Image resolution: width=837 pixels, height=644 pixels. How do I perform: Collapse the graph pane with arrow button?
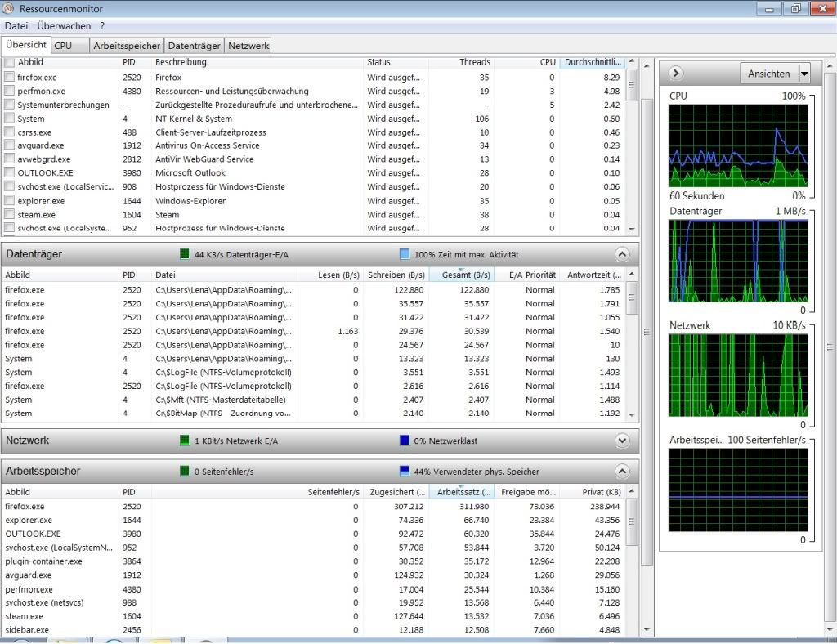click(675, 74)
